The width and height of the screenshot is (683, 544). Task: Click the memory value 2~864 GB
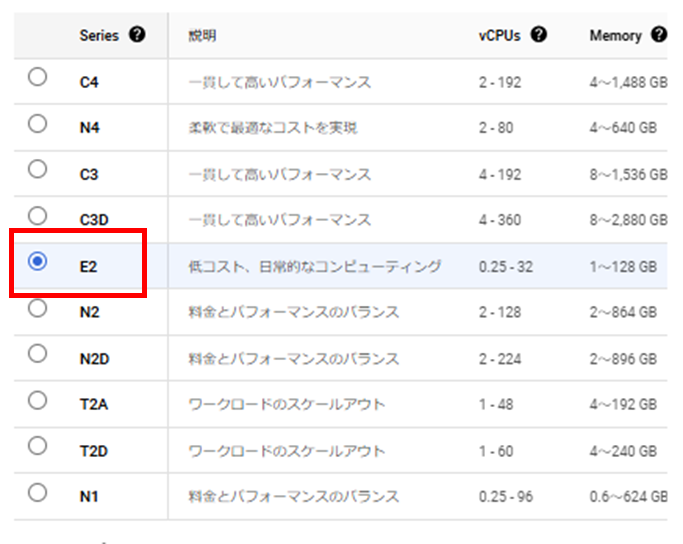coord(623,312)
